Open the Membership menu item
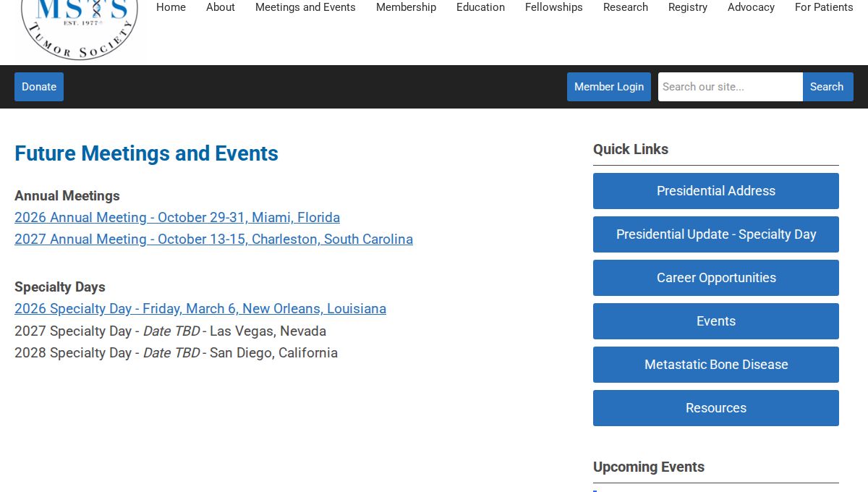Viewport: 868px width, 492px height. (406, 7)
